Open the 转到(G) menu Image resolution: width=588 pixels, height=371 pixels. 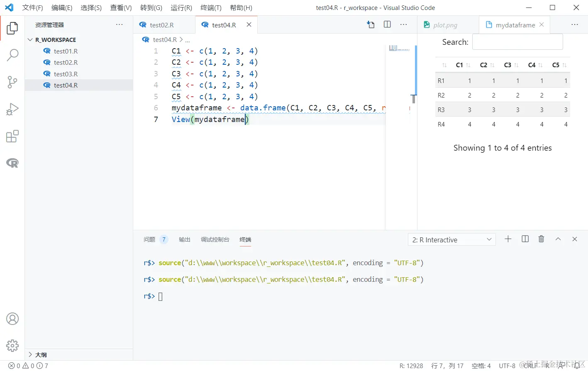[151, 7]
